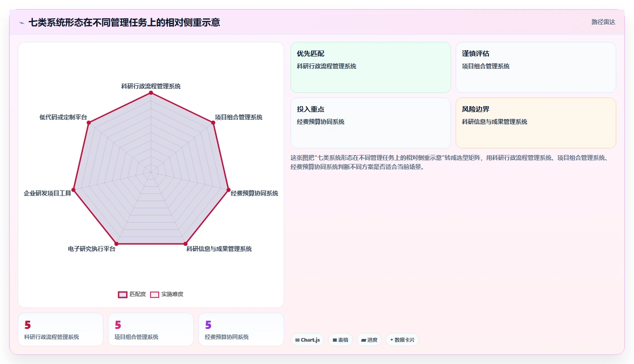Open the 投入重点 card

pos(371,123)
